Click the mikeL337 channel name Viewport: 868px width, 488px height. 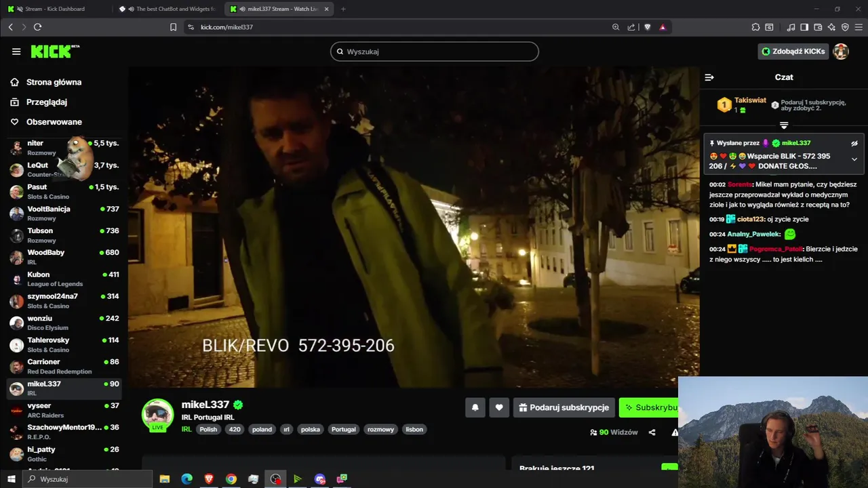click(x=205, y=405)
